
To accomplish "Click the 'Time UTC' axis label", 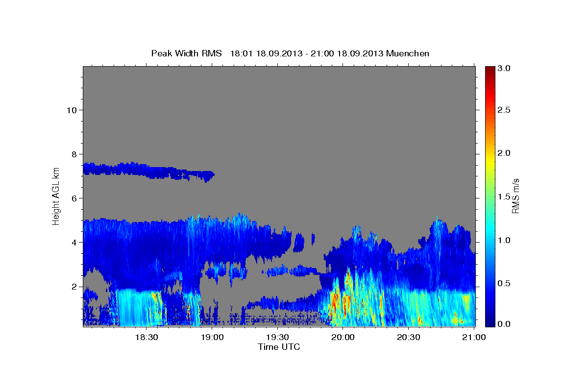I will pos(279,347).
